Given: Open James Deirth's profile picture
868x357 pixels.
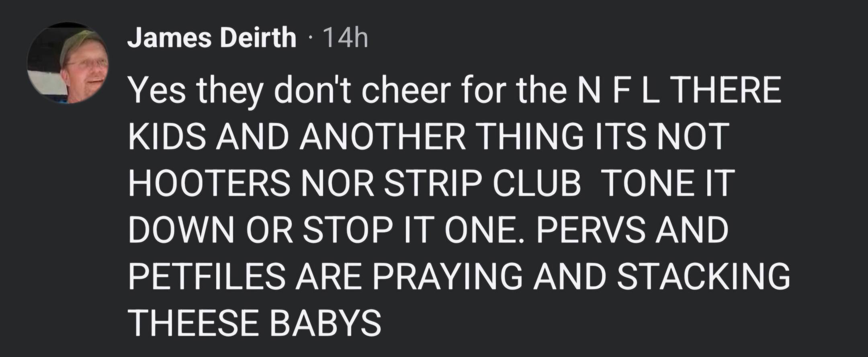Looking at the screenshot, I should tap(67, 64).
